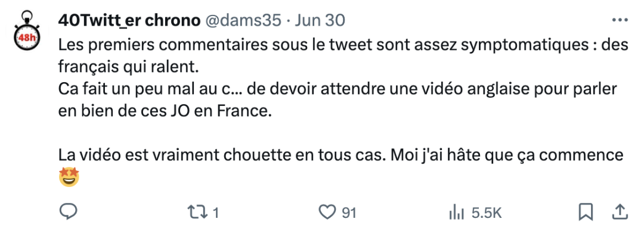Share the tweet via upload arrow icon
This screenshot has height=225, width=644.
tap(621, 212)
